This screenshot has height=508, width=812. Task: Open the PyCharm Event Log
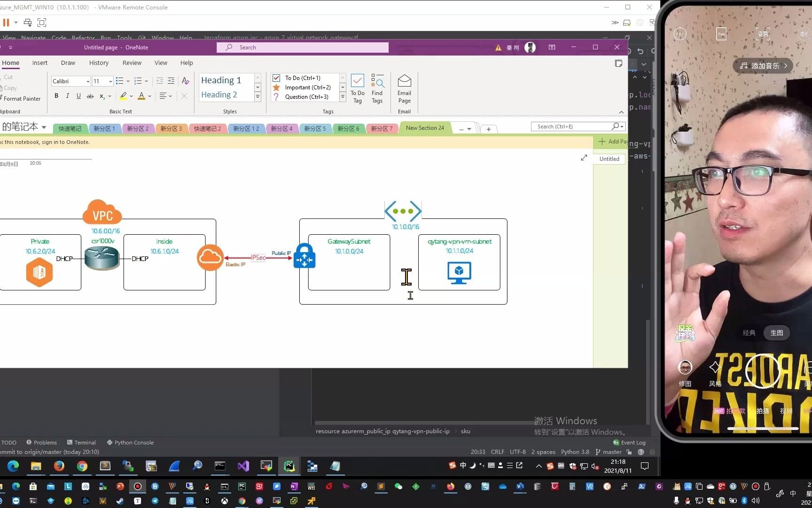pyautogui.click(x=629, y=443)
